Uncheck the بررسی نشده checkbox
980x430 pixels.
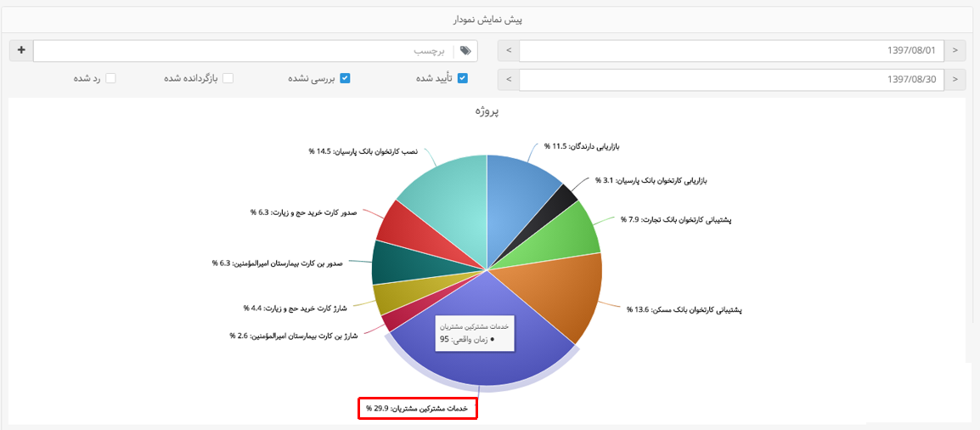click(x=345, y=78)
